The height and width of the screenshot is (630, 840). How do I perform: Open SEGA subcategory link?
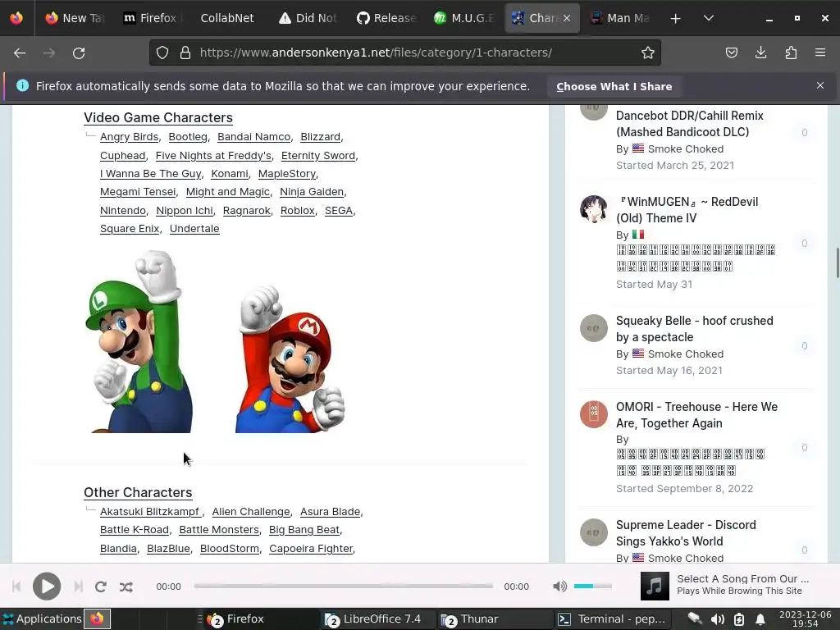tap(339, 210)
